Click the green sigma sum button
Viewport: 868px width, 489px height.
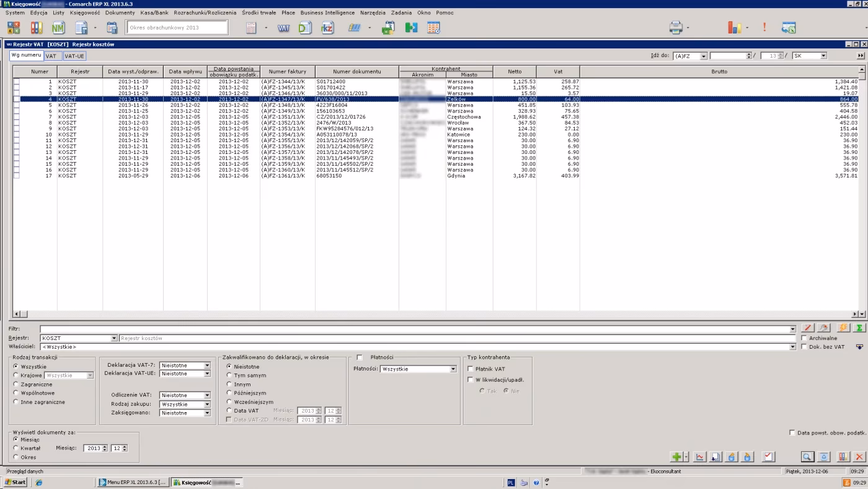coord(859,328)
